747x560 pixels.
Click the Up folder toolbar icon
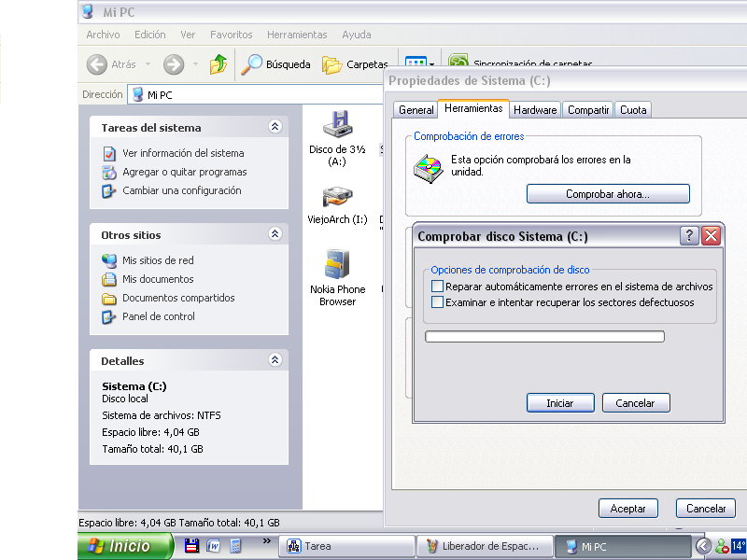[218, 64]
